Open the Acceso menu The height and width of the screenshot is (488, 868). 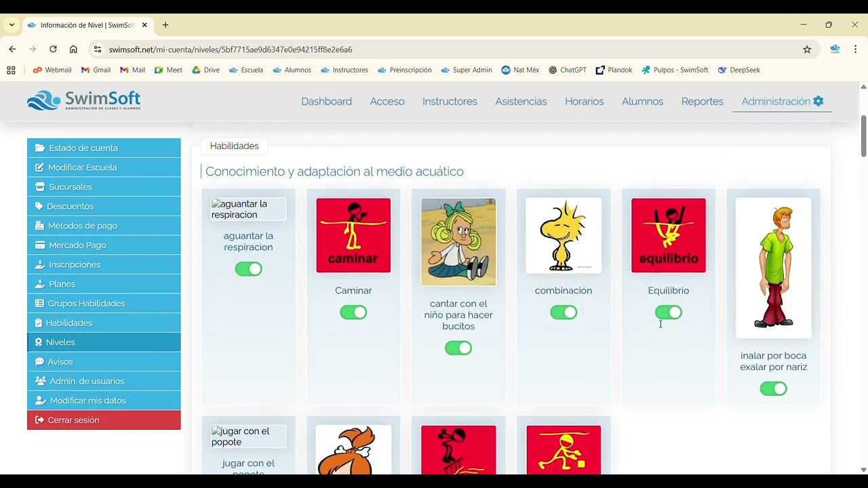[x=387, y=101]
